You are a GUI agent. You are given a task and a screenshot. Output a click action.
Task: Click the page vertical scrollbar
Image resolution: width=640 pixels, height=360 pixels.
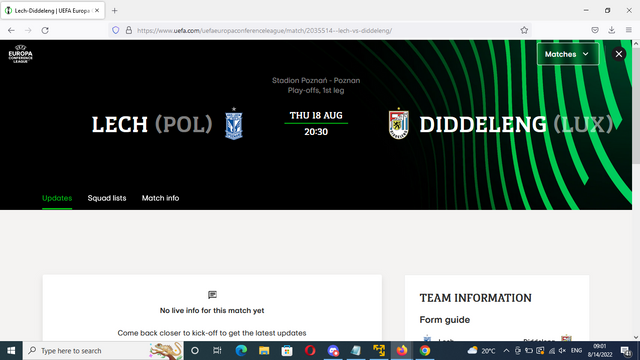[636, 106]
